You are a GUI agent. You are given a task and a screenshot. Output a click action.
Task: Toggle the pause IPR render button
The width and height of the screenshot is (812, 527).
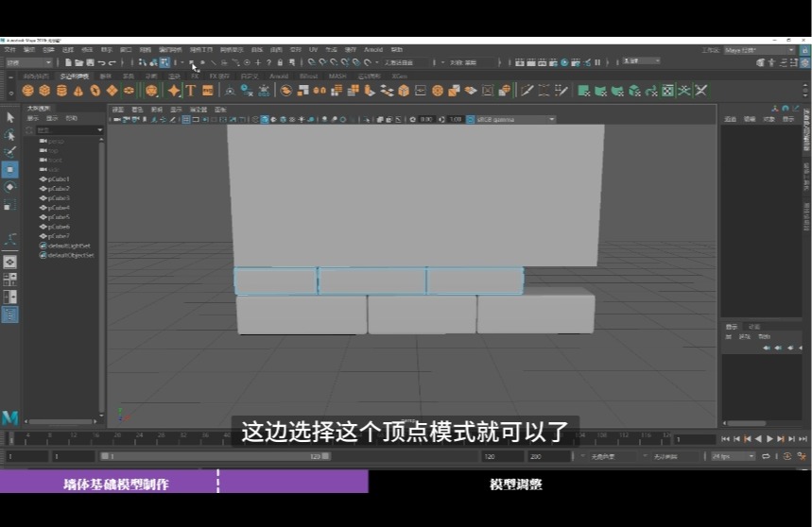tap(597, 62)
